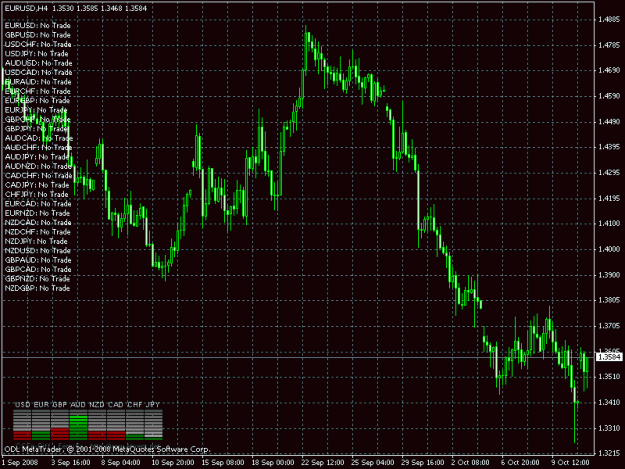Click the EUR label in strength meter
Viewport: 625px width, 469px height.
click(x=41, y=404)
